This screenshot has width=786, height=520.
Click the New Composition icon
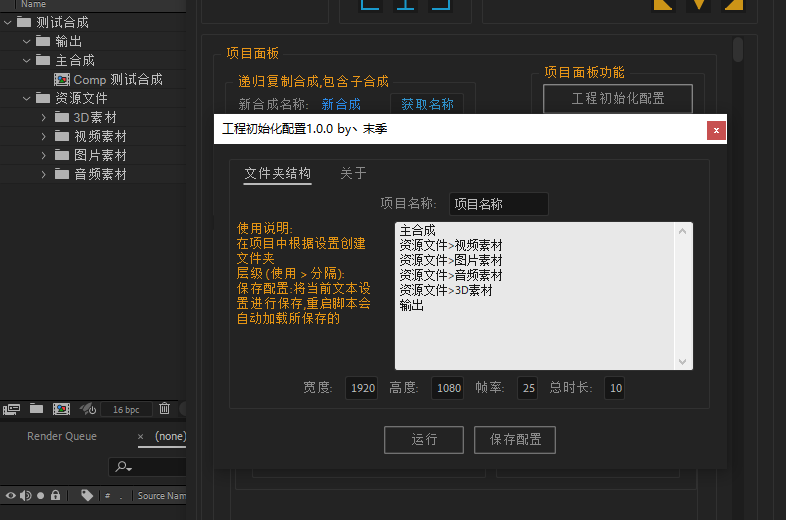click(61, 408)
